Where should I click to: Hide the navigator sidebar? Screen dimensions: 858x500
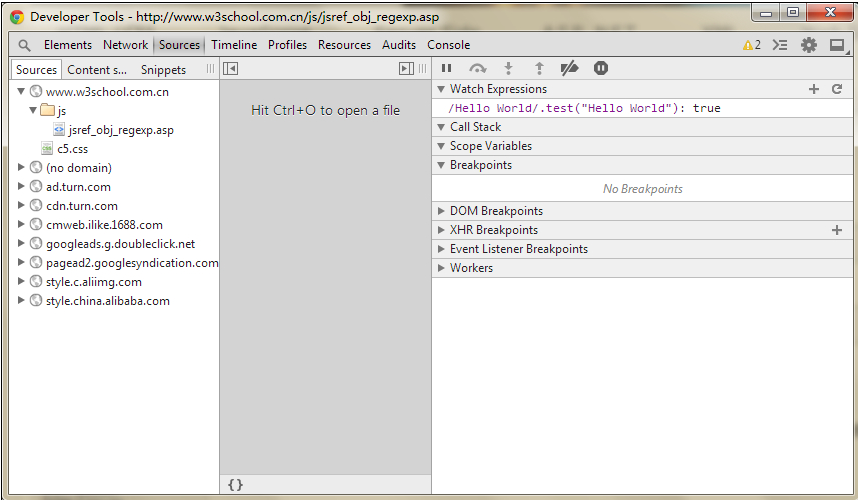point(231,68)
